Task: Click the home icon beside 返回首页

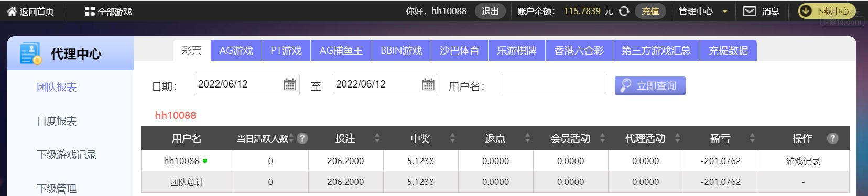Action: tap(12, 12)
